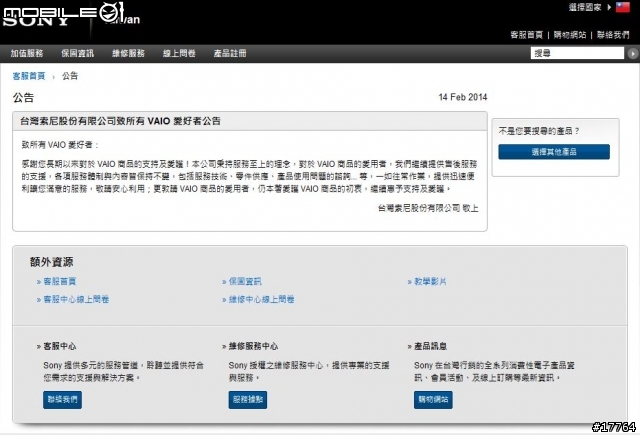
Task: Open the 客服中心線上問卷 link
Action: coord(76,299)
